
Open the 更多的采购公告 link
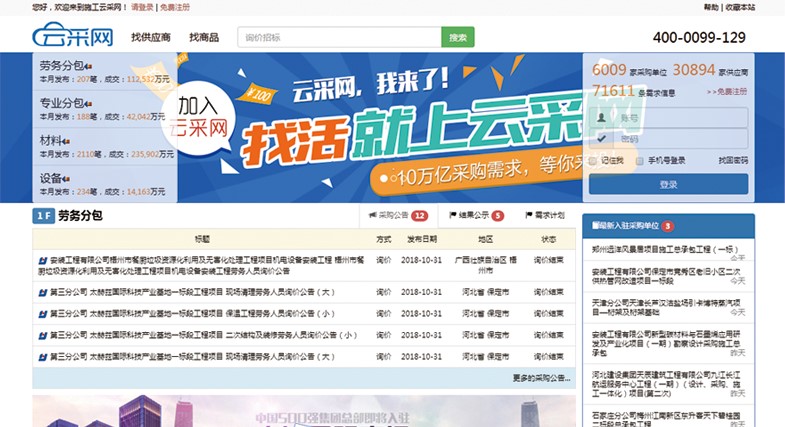(541, 379)
